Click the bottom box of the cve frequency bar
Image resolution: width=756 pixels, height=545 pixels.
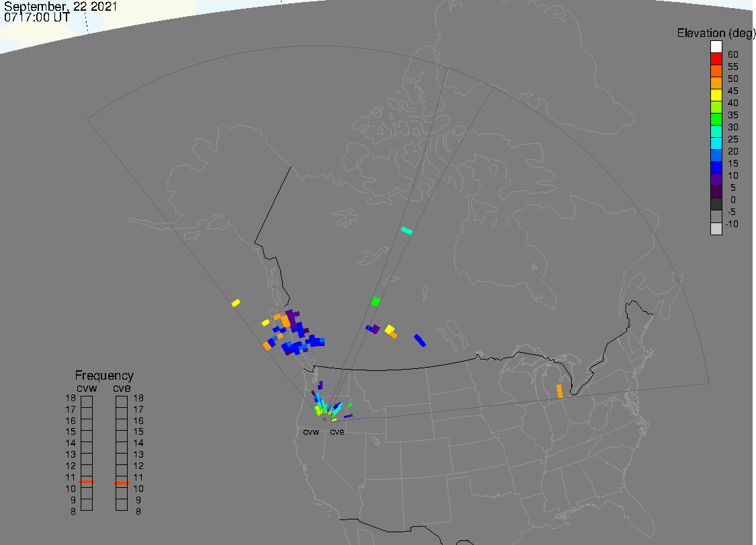tap(122, 505)
